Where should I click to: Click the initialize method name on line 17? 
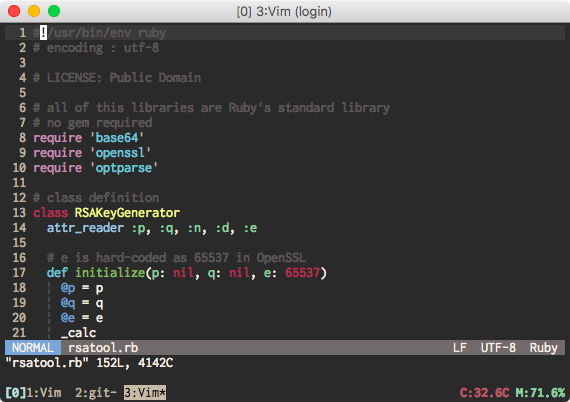pos(110,273)
